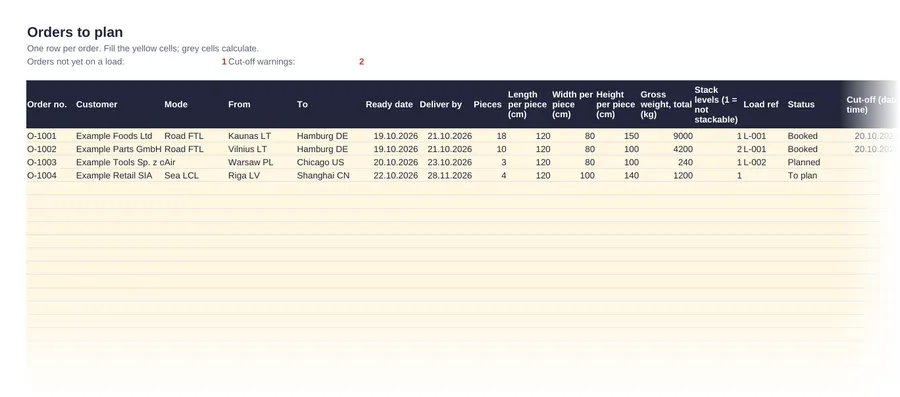
Task: Select 'Hamburg DE' destination for O-1001
Action: [x=323, y=136]
